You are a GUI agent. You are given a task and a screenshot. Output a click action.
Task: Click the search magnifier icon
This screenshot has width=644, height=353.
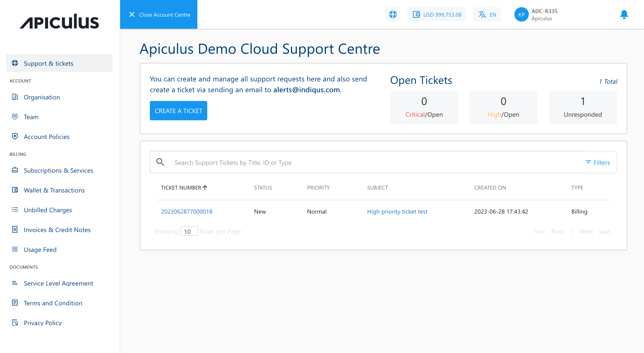click(160, 162)
